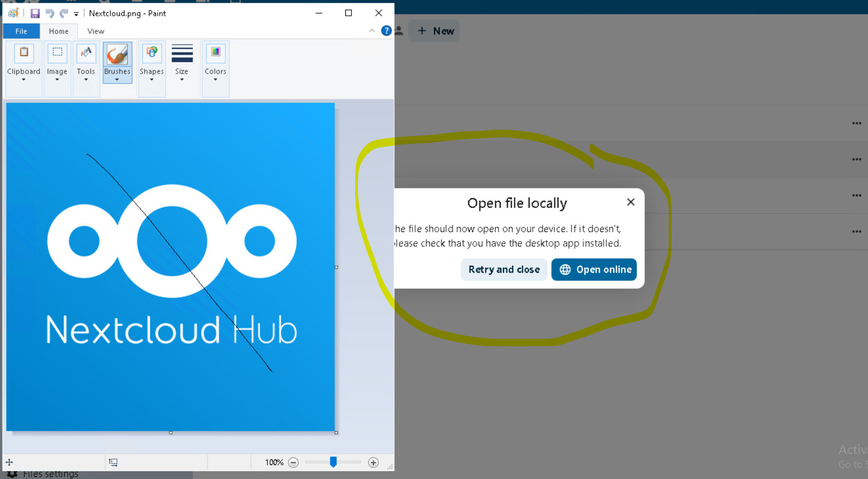The height and width of the screenshot is (479, 868).
Task: Click the Undo arrow in quick access toolbar
Action: point(50,14)
